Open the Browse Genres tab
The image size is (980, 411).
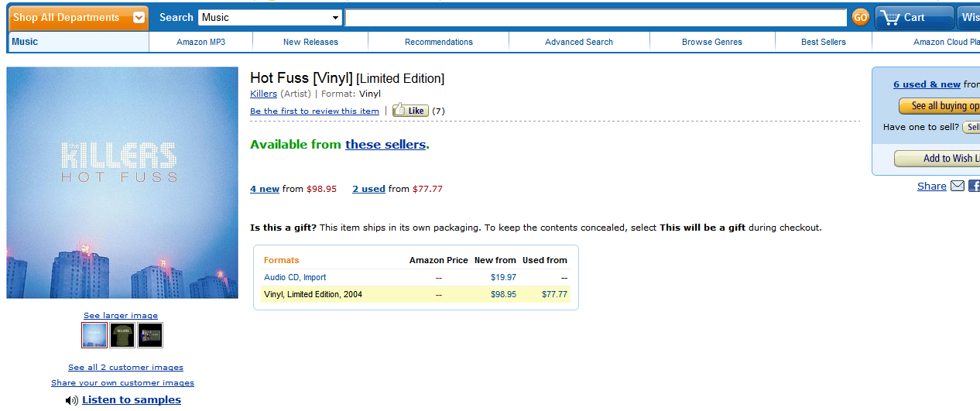click(711, 42)
